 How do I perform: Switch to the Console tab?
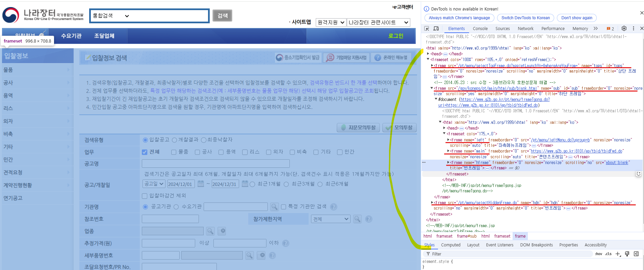(x=480, y=29)
